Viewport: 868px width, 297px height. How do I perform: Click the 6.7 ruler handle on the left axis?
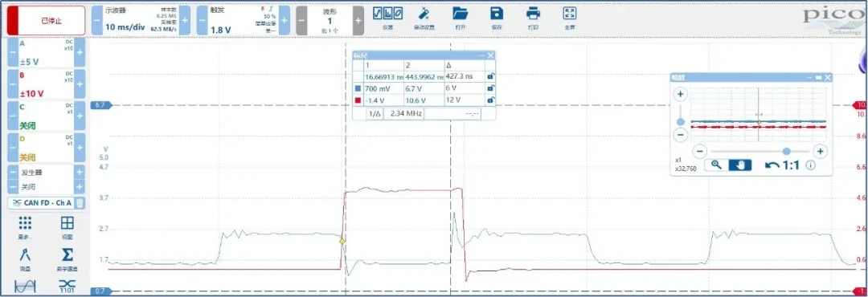point(101,104)
